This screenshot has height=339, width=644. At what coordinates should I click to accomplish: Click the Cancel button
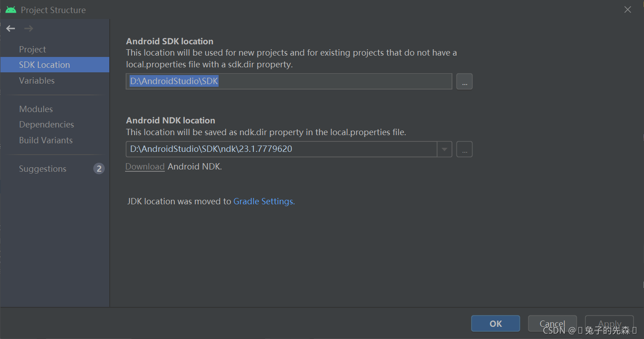552,324
